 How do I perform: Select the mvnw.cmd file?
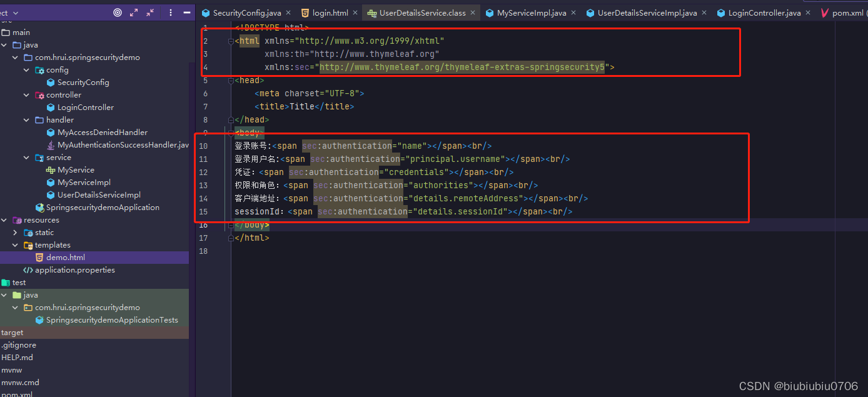point(21,383)
